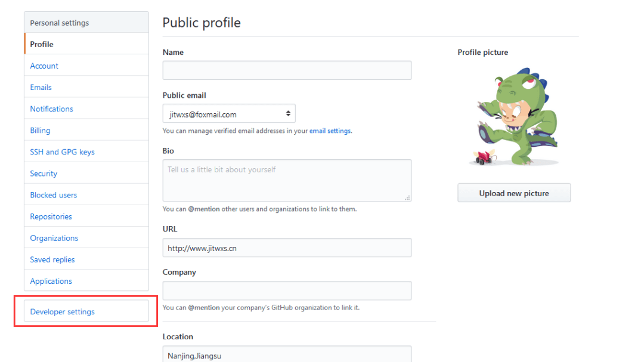Show Blocked users page
The width and height of the screenshot is (644, 362).
[x=54, y=194]
